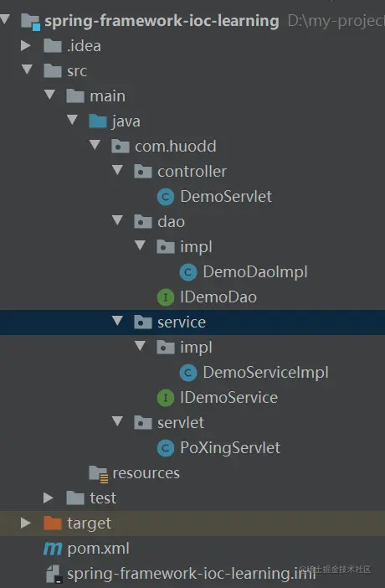
Task: Click the resources folder icon
Action: [99, 473]
